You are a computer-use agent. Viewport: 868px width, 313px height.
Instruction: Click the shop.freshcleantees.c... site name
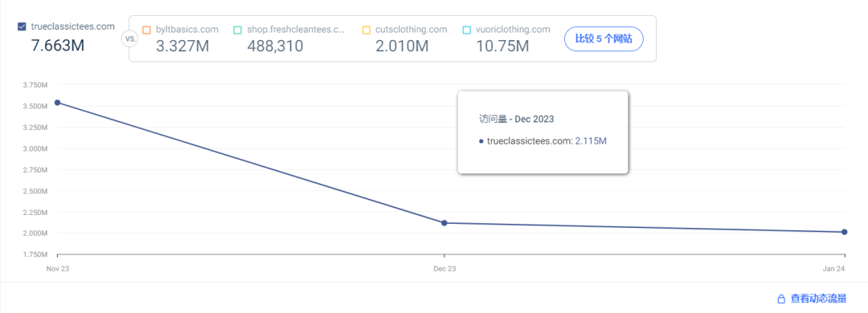point(296,30)
